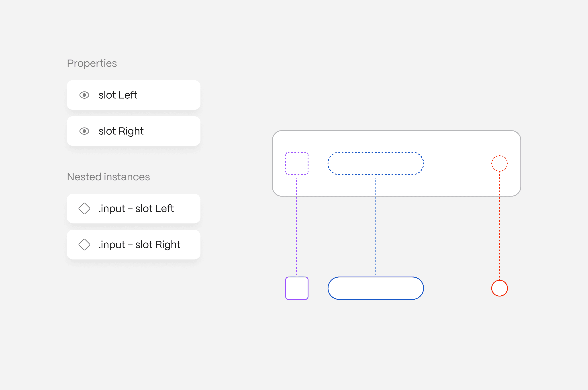This screenshot has height=390, width=588.
Task: Click the solid purple square shape
Action: coord(297,288)
